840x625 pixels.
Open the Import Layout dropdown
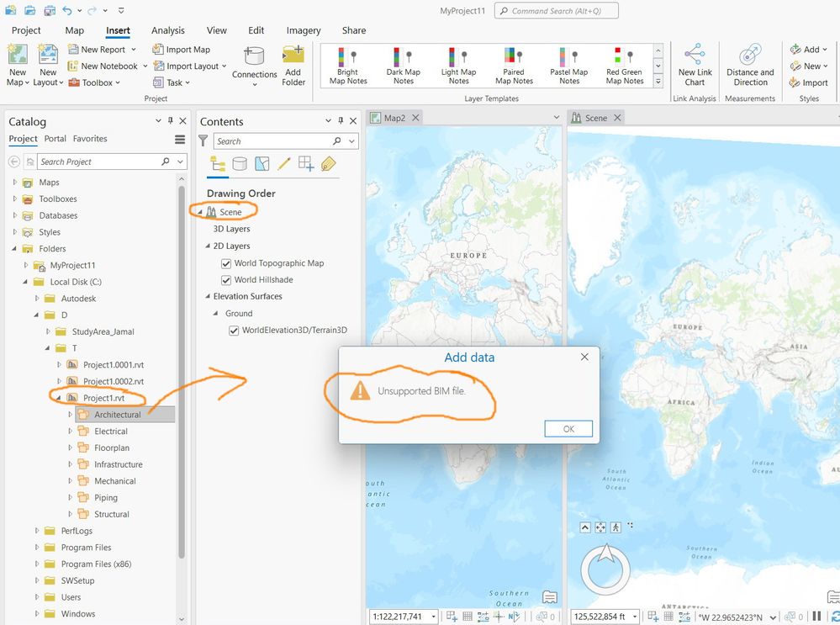tap(224, 66)
